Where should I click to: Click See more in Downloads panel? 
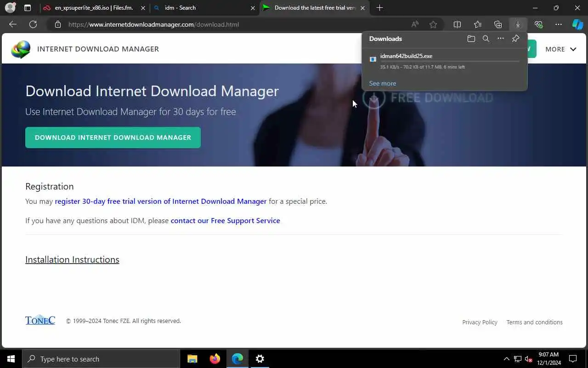pyautogui.click(x=382, y=83)
